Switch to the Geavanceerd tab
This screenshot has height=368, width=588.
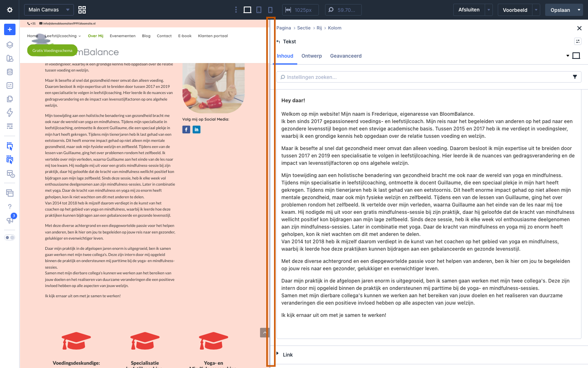[346, 56]
